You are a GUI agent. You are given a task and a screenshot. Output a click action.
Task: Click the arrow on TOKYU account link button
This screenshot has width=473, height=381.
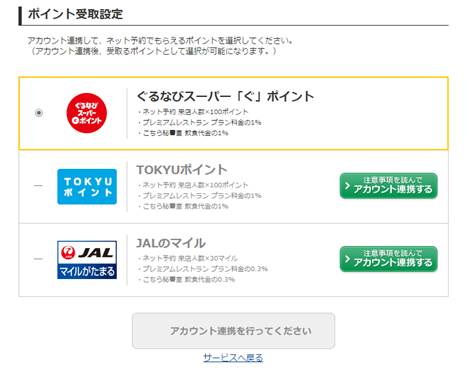click(x=347, y=186)
